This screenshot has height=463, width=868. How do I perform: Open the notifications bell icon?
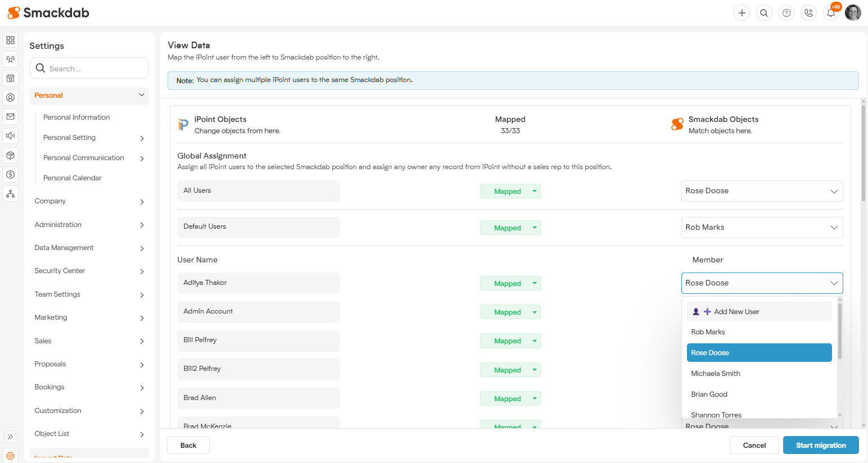pos(831,13)
